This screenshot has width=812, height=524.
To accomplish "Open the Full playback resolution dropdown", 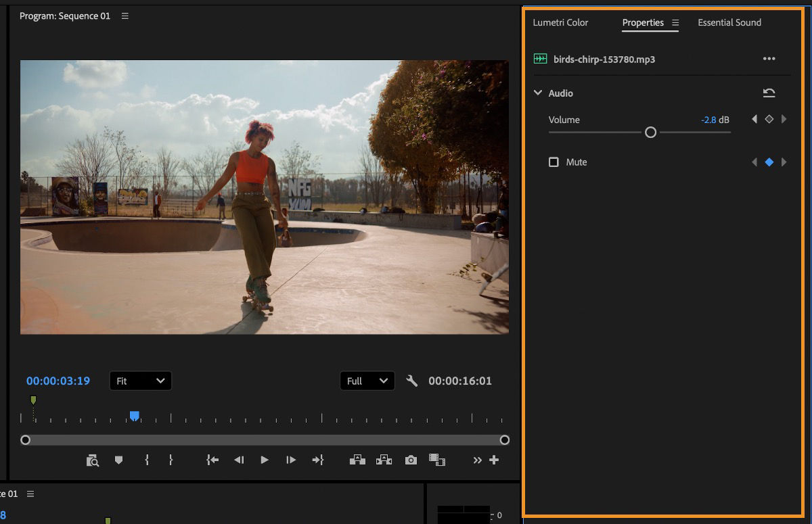I will 367,381.
